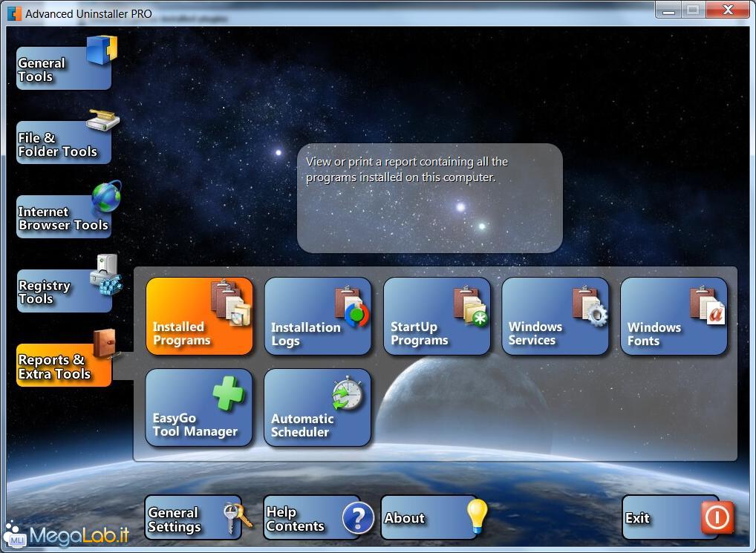Viewport: 756px width, 553px height.
Task: Open the Windows Fonts report
Action: tap(674, 316)
